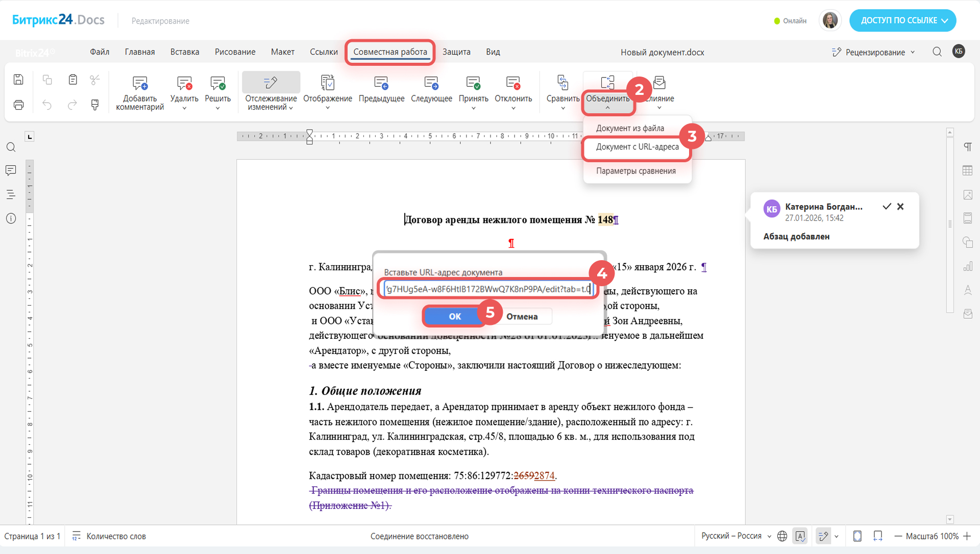
Task: Open the Reviewing mode dropdown
Action: [874, 52]
